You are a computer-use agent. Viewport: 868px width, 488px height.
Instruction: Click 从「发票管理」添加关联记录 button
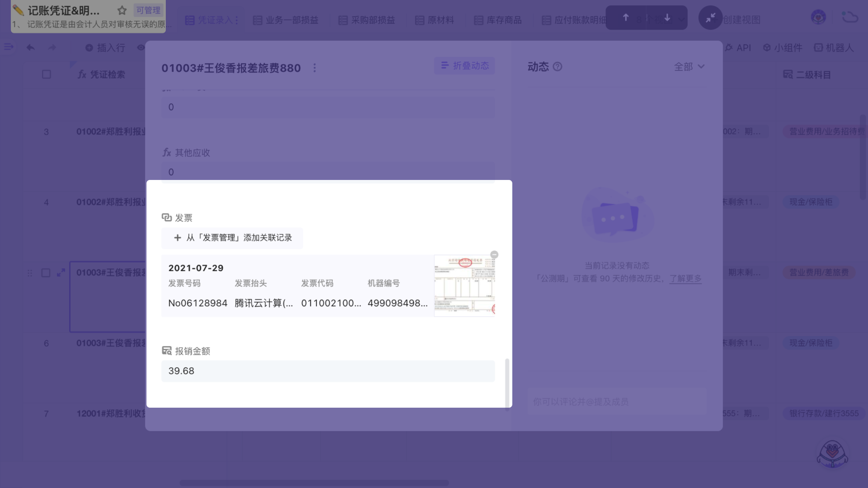coord(232,238)
